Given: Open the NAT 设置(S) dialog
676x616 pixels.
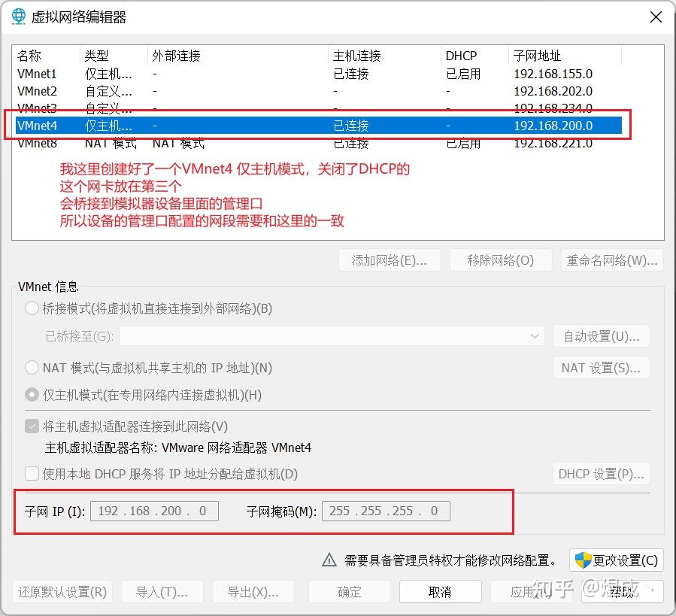Looking at the screenshot, I should click(601, 368).
